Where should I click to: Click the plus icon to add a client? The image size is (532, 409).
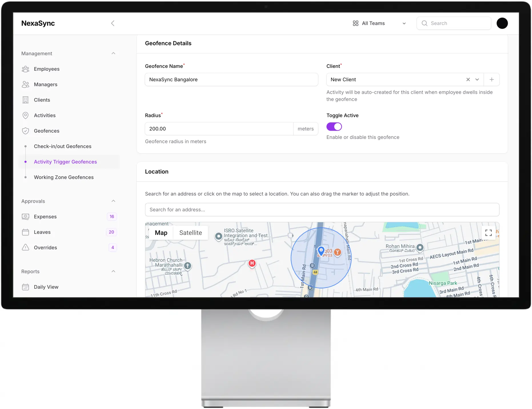[491, 80]
